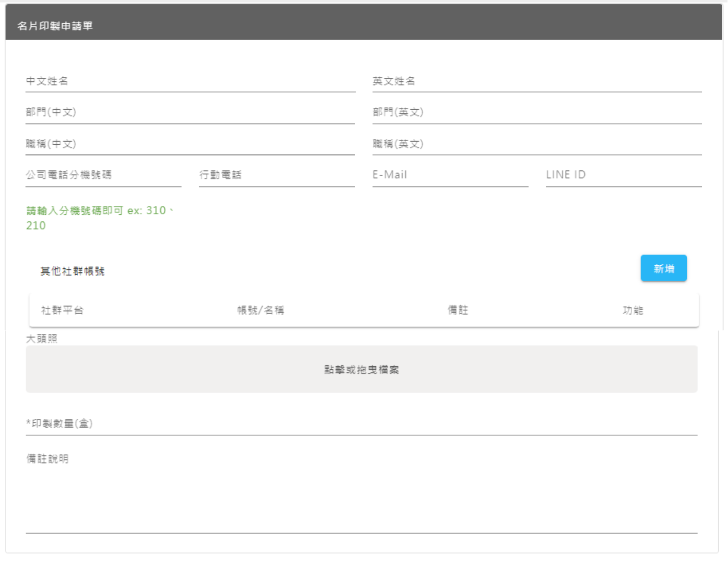Click the LINE ID text field
The height and width of the screenshot is (563, 728).
tap(623, 175)
